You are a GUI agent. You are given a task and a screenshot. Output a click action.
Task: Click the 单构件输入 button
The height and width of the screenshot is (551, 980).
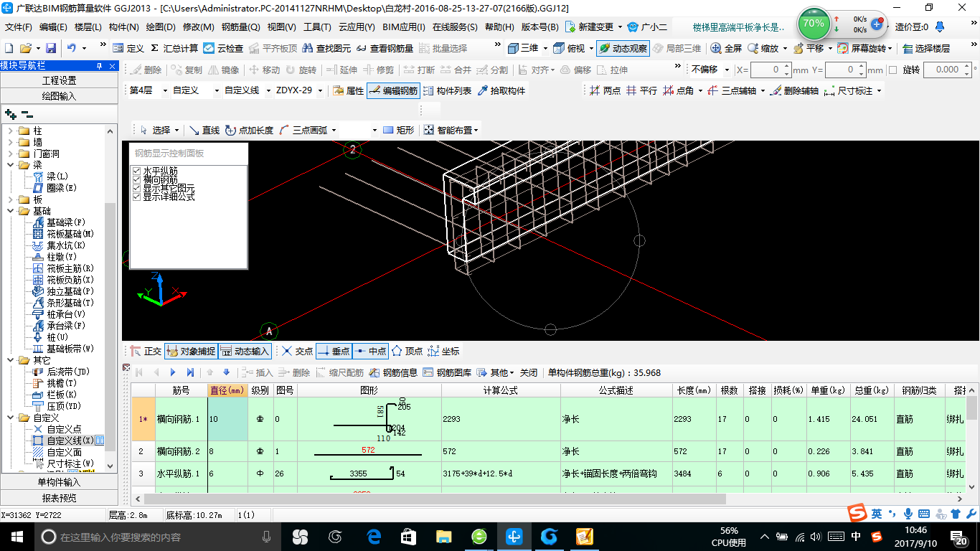[x=59, y=482]
